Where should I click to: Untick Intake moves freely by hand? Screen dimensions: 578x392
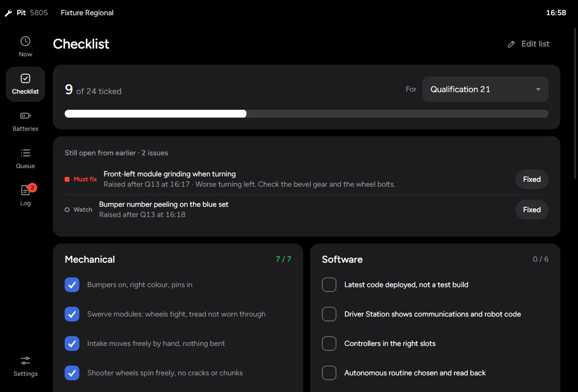tap(72, 343)
